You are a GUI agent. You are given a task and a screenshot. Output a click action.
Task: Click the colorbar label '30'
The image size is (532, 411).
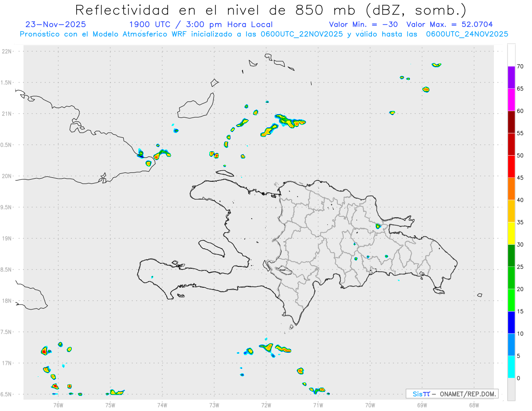pos(520,245)
